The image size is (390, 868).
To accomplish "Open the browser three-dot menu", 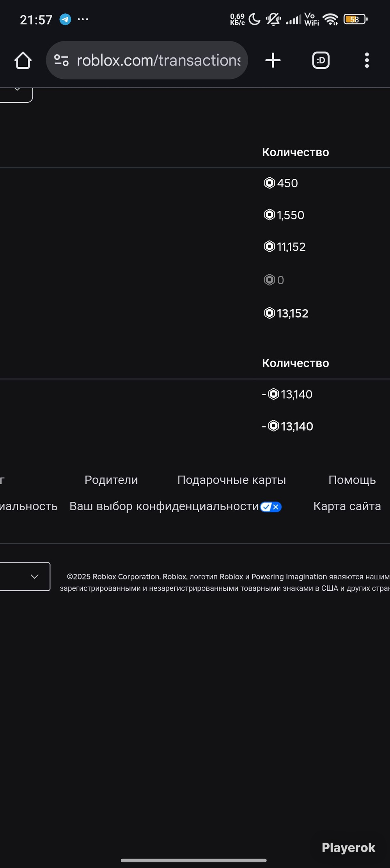I will pyautogui.click(x=367, y=61).
